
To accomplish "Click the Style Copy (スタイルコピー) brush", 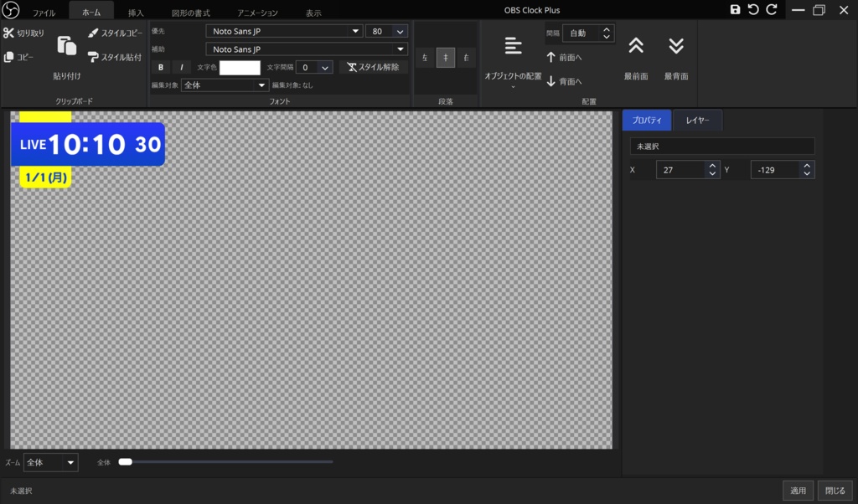I will coord(115,33).
